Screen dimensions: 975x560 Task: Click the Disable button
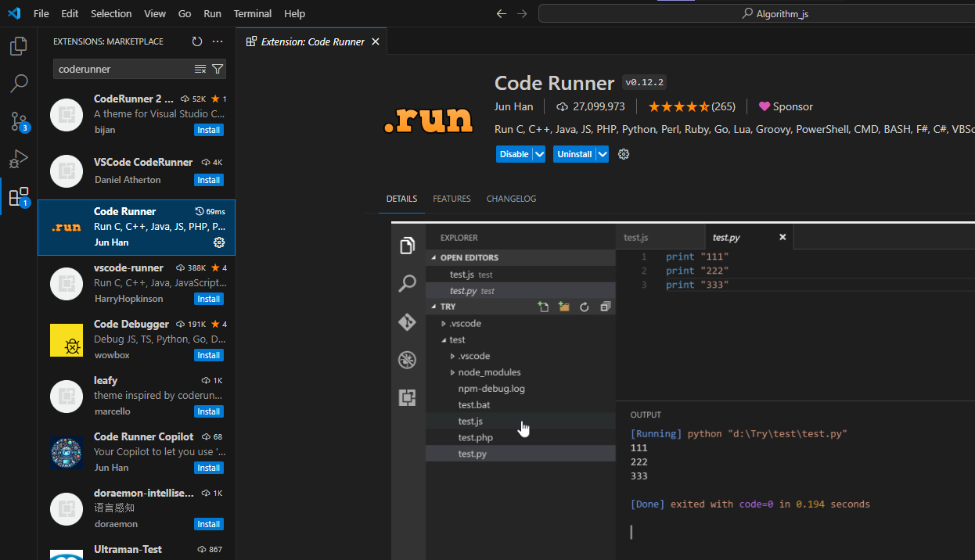(x=514, y=154)
